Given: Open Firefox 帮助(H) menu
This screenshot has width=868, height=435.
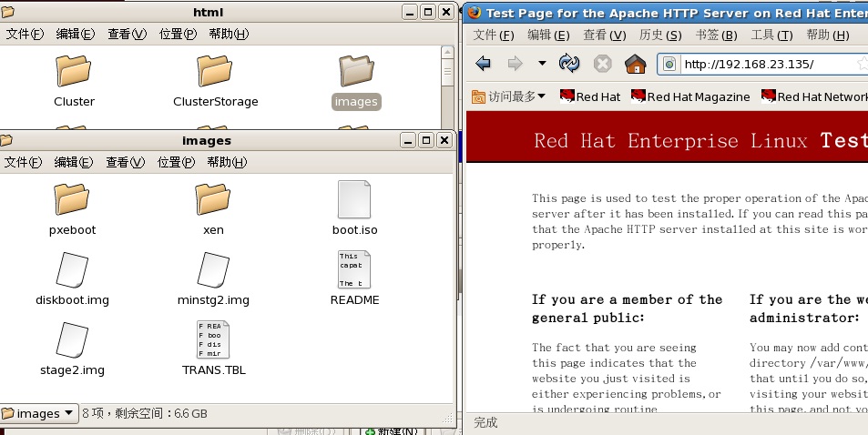Looking at the screenshot, I should click(x=828, y=35).
